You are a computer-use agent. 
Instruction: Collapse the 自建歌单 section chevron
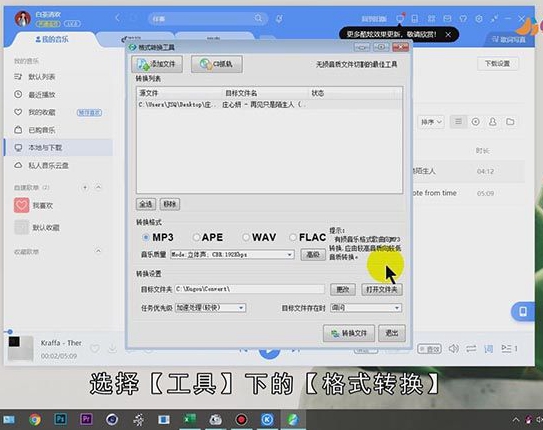(x=98, y=187)
